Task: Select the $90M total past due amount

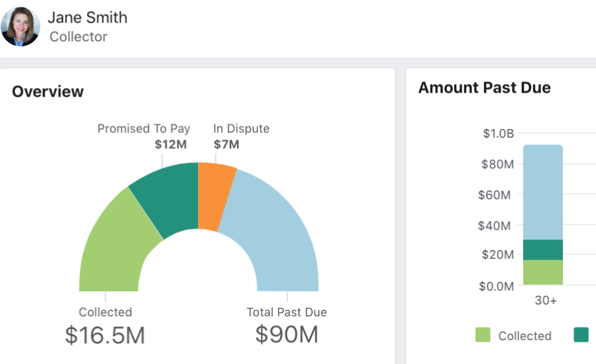Action: point(287,335)
